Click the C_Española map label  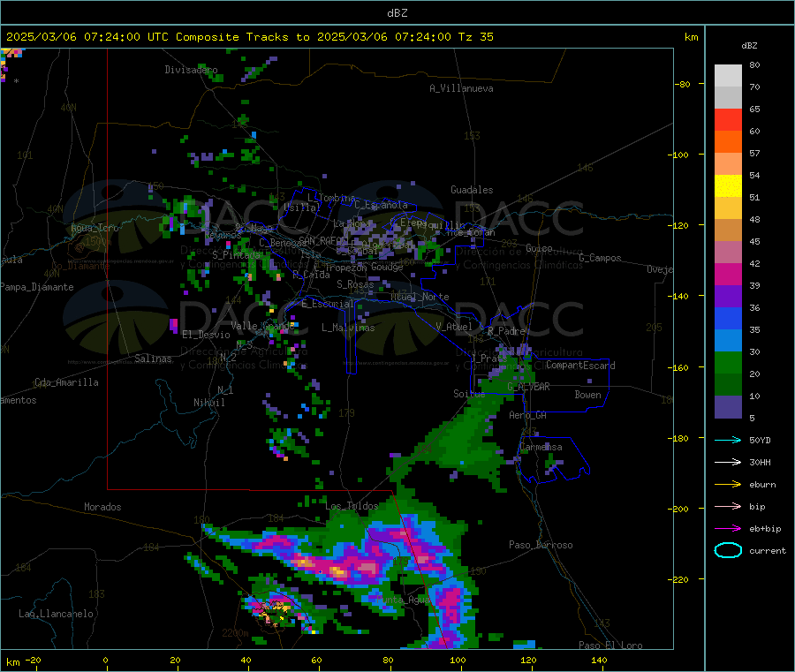382,205
